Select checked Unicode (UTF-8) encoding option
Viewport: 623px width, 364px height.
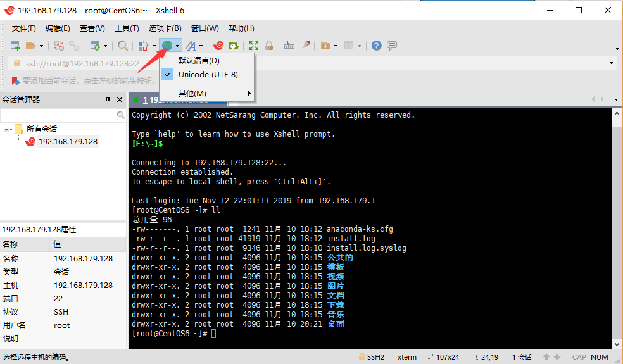[206, 74]
